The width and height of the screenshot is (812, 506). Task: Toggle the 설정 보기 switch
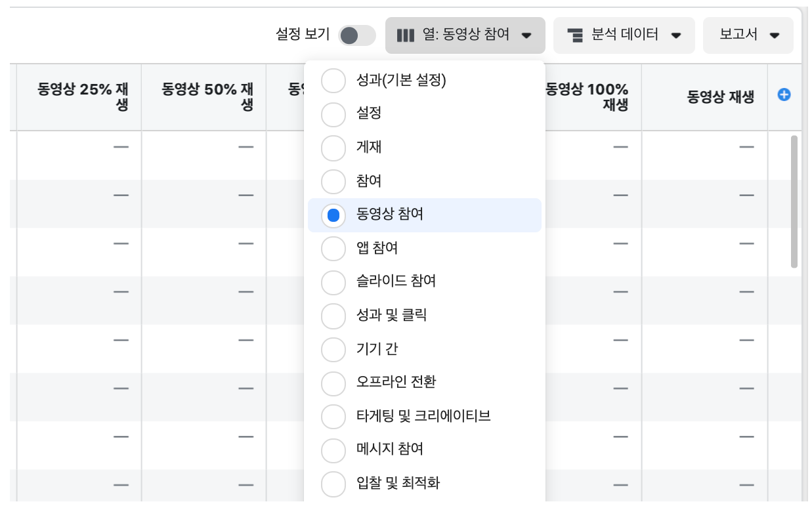pyautogui.click(x=357, y=35)
